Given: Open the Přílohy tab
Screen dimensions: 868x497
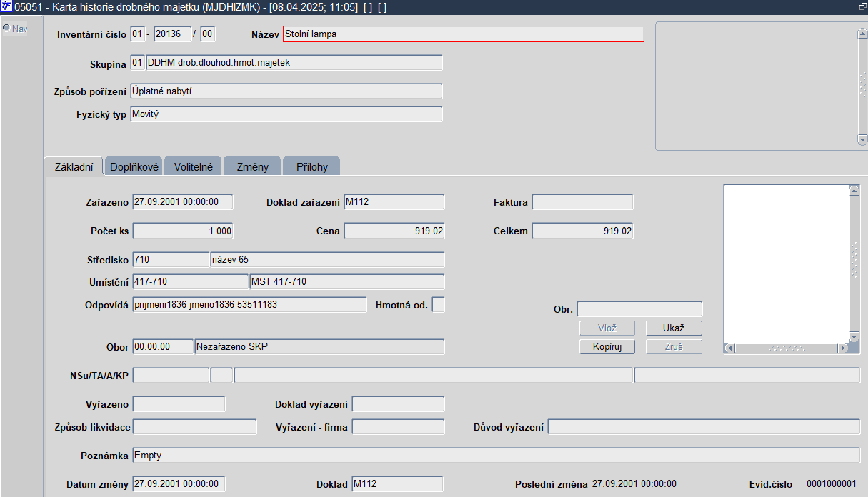Looking at the screenshot, I should (x=311, y=166).
